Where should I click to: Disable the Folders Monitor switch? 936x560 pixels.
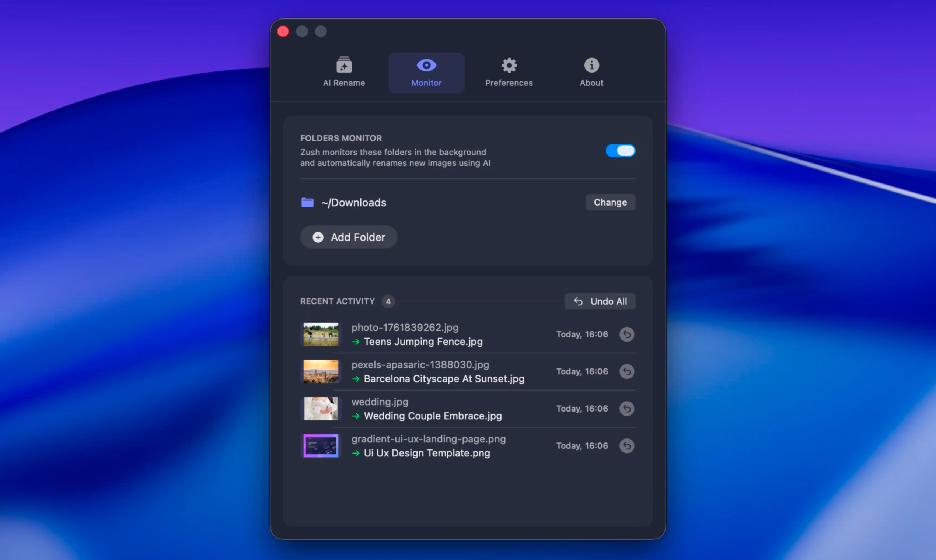click(620, 151)
